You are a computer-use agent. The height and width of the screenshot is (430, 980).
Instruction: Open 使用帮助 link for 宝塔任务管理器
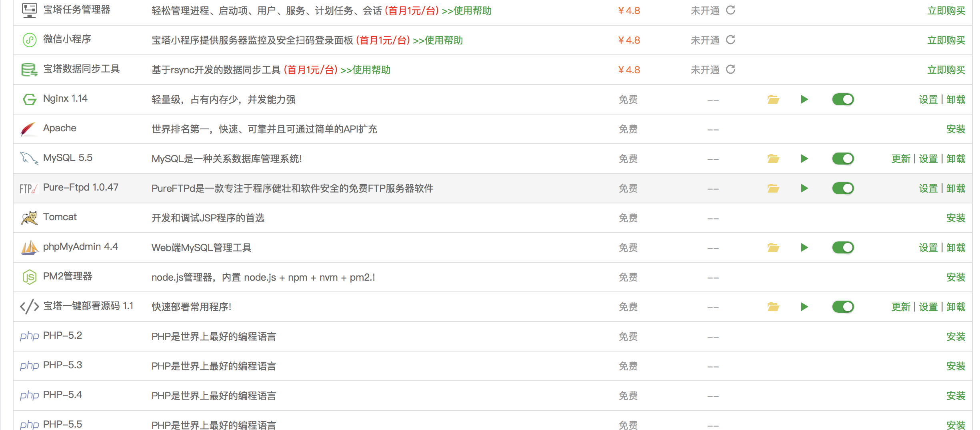pyautogui.click(x=466, y=11)
